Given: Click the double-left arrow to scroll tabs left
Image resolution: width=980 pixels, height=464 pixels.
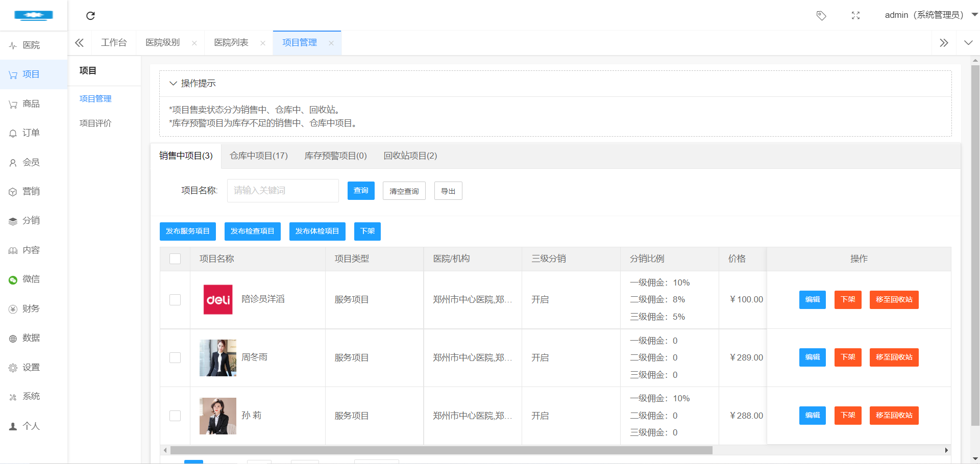Looking at the screenshot, I should pyautogui.click(x=79, y=43).
